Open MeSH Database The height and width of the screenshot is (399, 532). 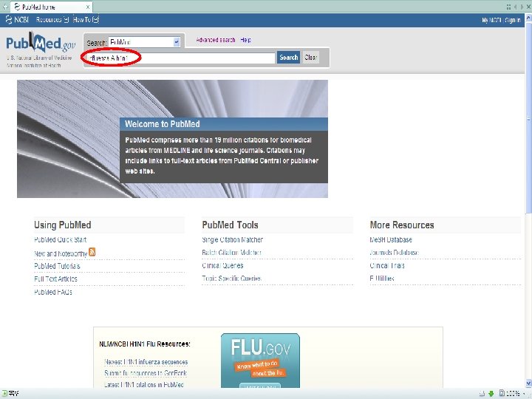[x=391, y=240]
